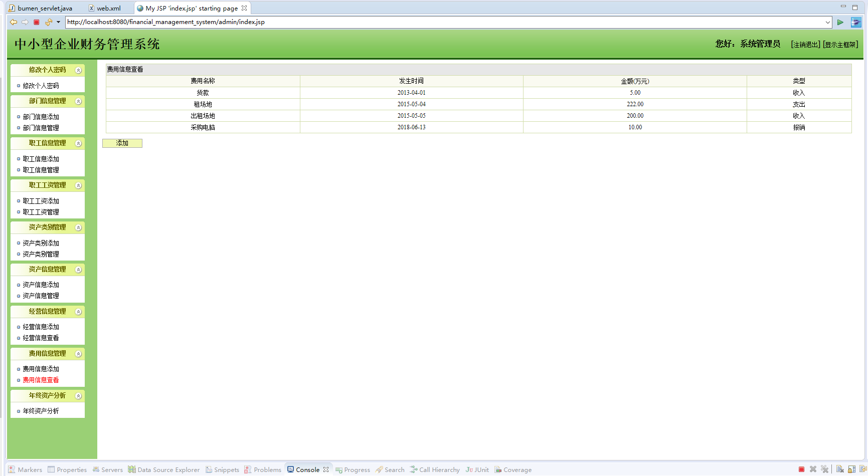Open the Coverage view tab
This screenshot has height=476, width=868.
[513, 469]
